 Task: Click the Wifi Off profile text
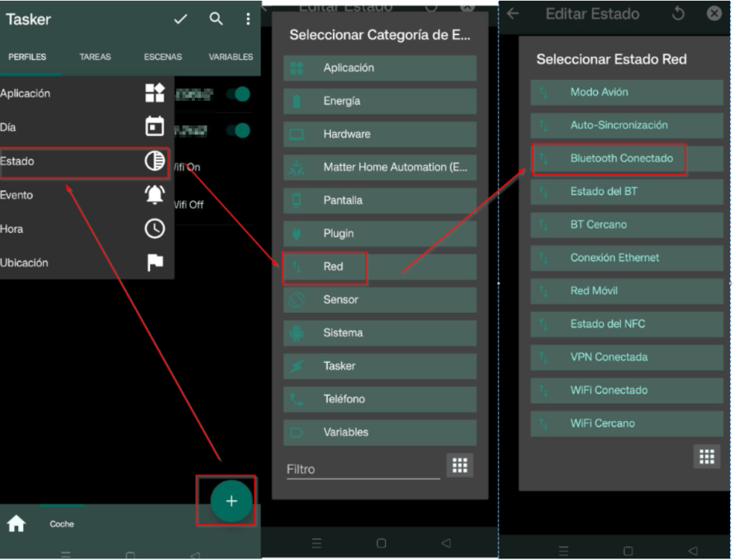[188, 205]
